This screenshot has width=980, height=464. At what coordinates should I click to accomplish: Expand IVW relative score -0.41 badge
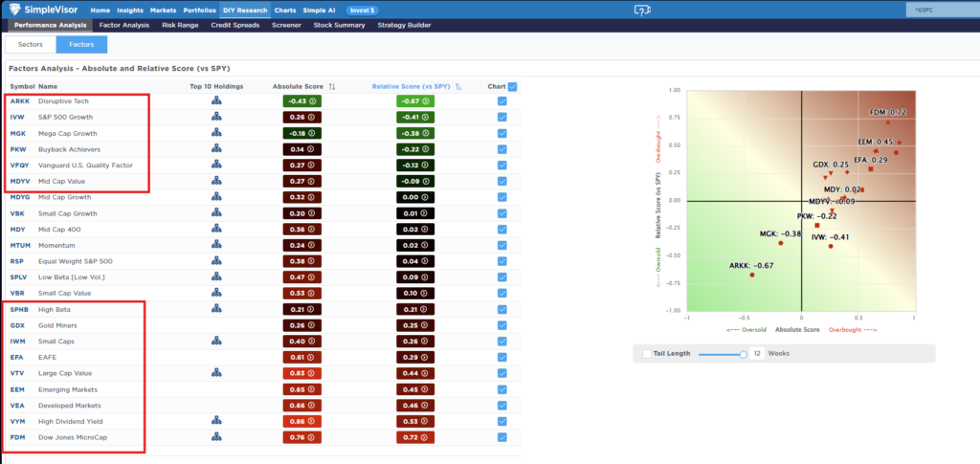(415, 117)
